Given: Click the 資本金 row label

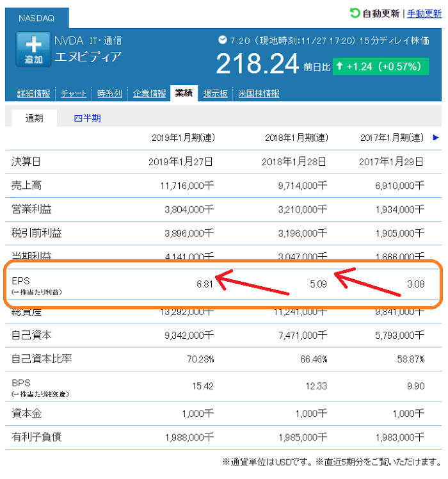Looking at the screenshot, I should coord(27,413).
